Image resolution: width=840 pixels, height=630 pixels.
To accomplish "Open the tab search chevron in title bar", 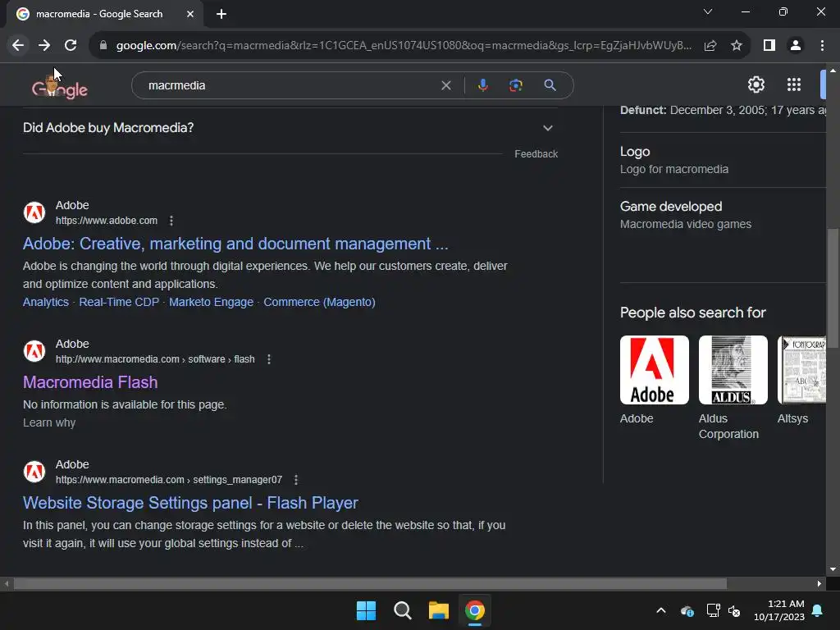I will coord(708,11).
